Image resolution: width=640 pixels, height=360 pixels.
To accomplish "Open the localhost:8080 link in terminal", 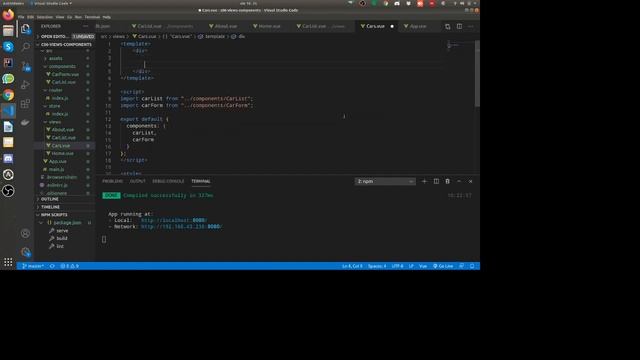I will tap(174, 220).
